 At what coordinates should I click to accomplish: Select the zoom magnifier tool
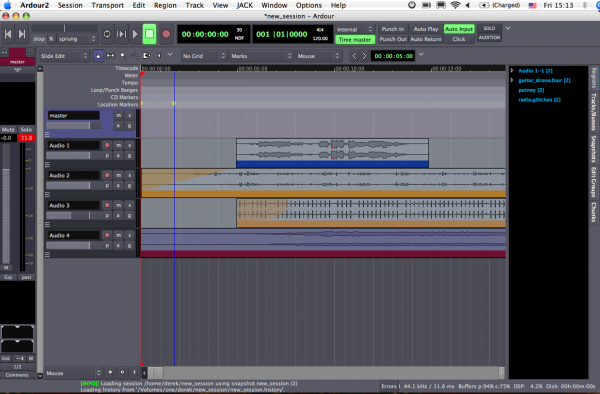point(122,56)
